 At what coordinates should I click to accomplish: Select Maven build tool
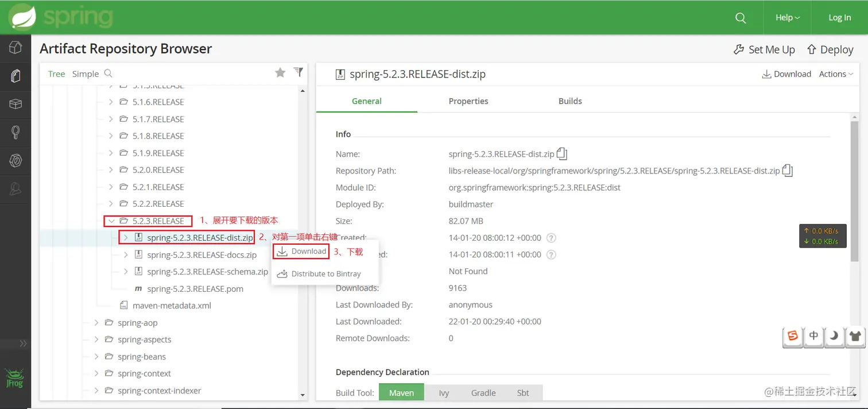coord(401,393)
